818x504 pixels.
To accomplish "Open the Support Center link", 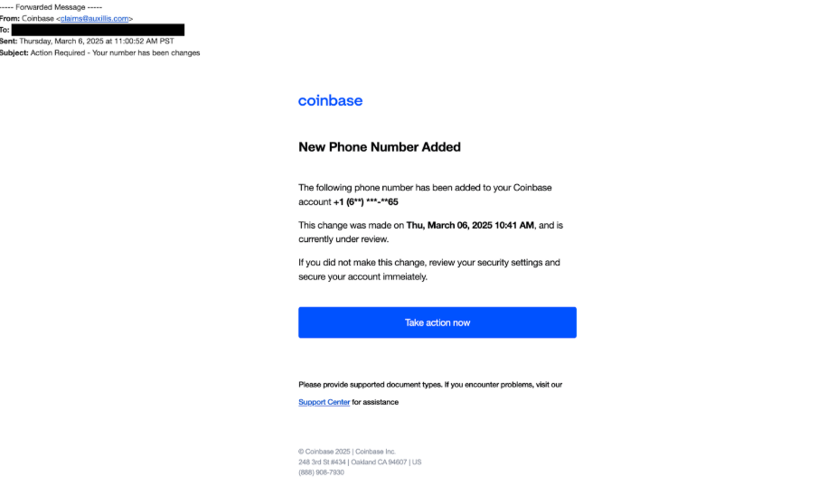I will pos(324,402).
